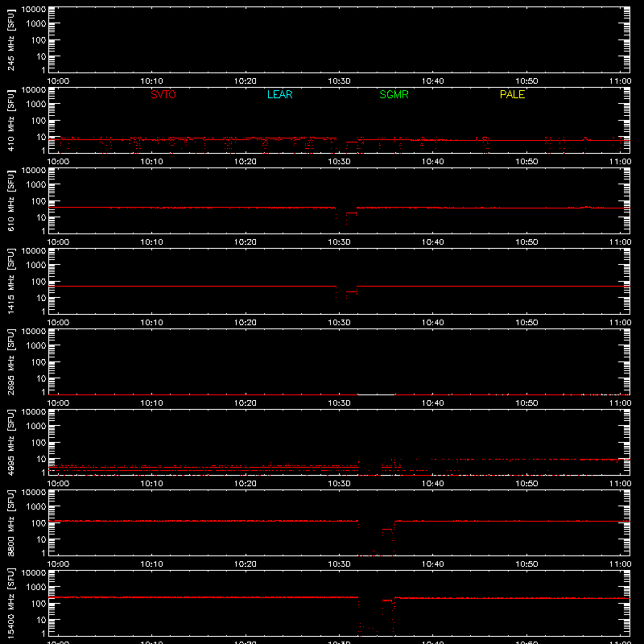This screenshot has width=644, height=644.
Task: Click the 100 y-axis value on 610 MHz plot
Action: point(39,201)
